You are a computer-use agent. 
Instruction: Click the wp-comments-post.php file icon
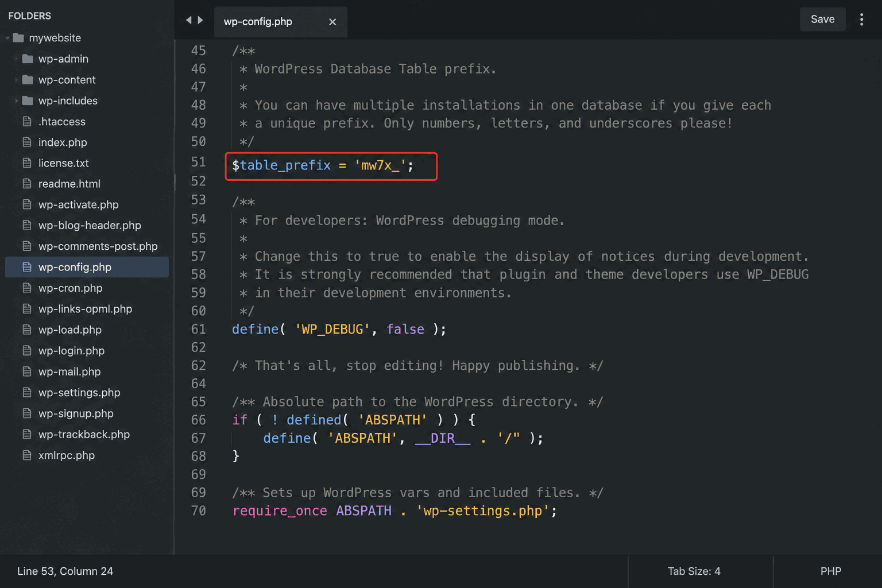[x=27, y=246]
